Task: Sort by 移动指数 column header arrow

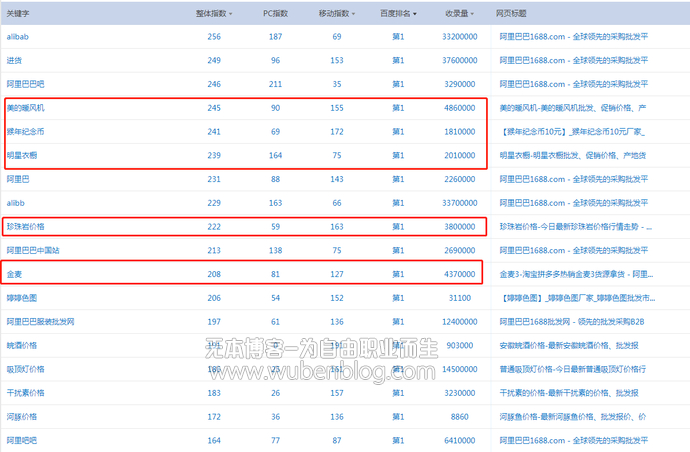Action: pos(353,14)
